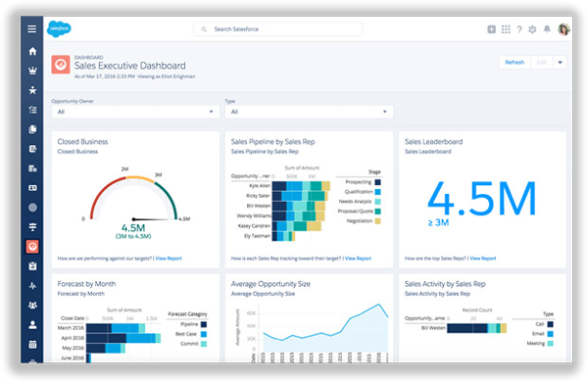Select the Dashboards icon in sidebar
588x381 pixels.
(x=32, y=246)
